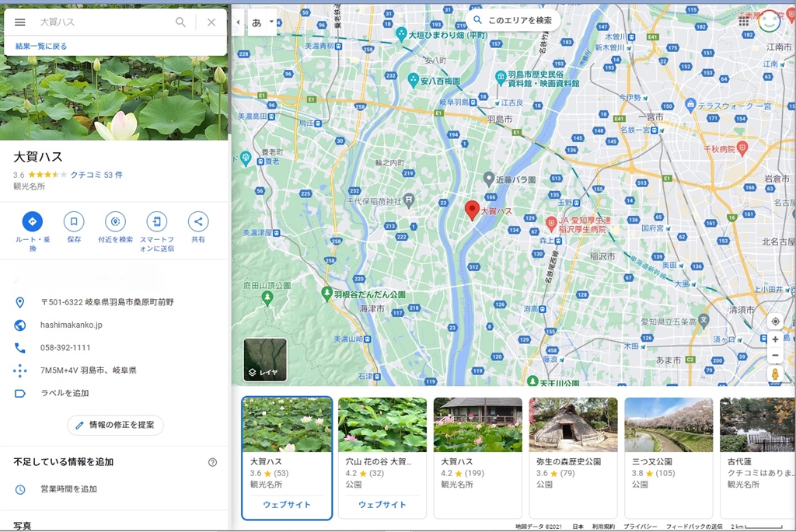Click 羽根谷だんだん公園 park marker
This screenshot has width=796, height=532.
327,293
